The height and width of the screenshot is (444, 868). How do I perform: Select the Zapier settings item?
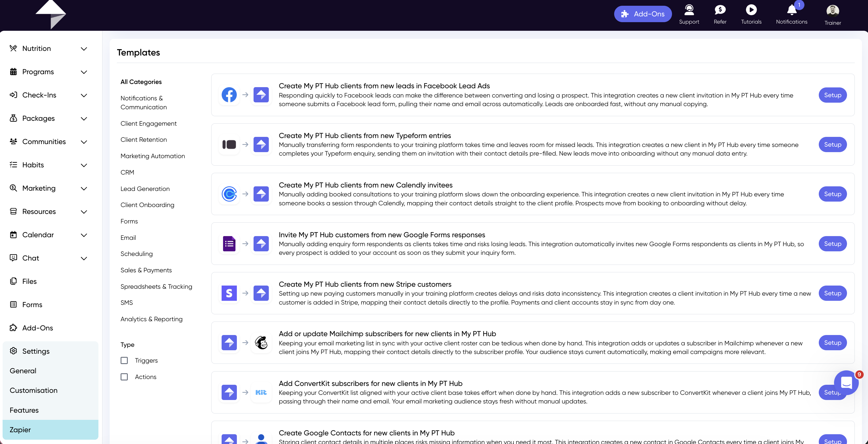(x=51, y=430)
